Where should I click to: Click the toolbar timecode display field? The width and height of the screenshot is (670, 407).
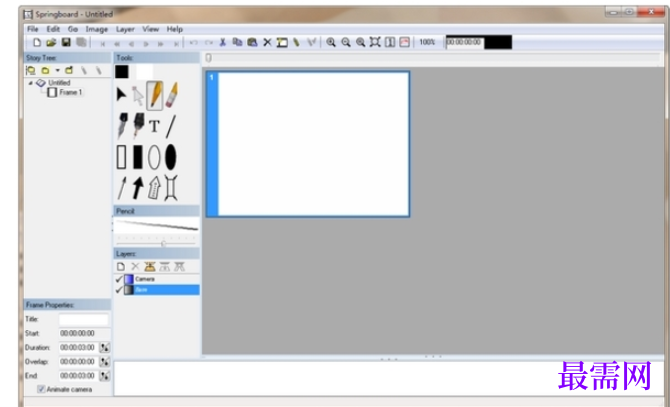(x=464, y=42)
